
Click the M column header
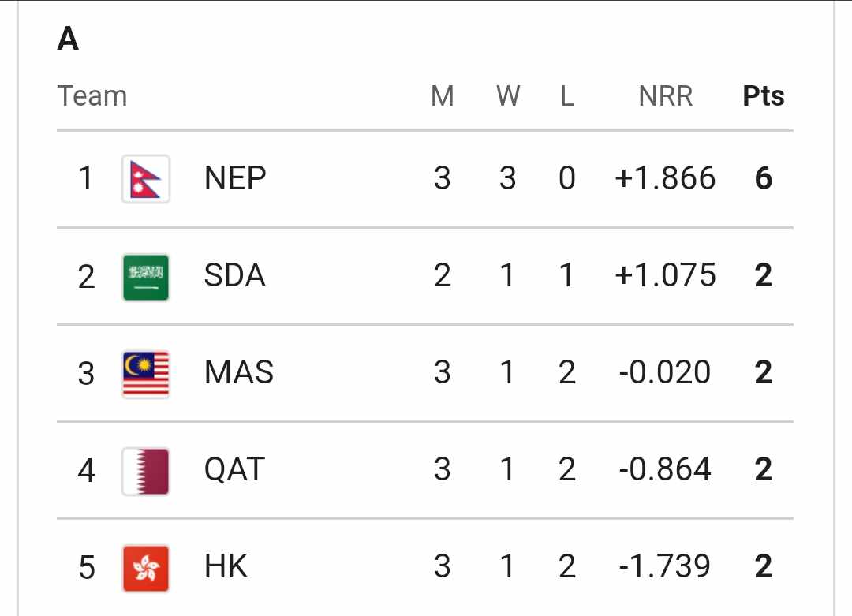click(443, 96)
